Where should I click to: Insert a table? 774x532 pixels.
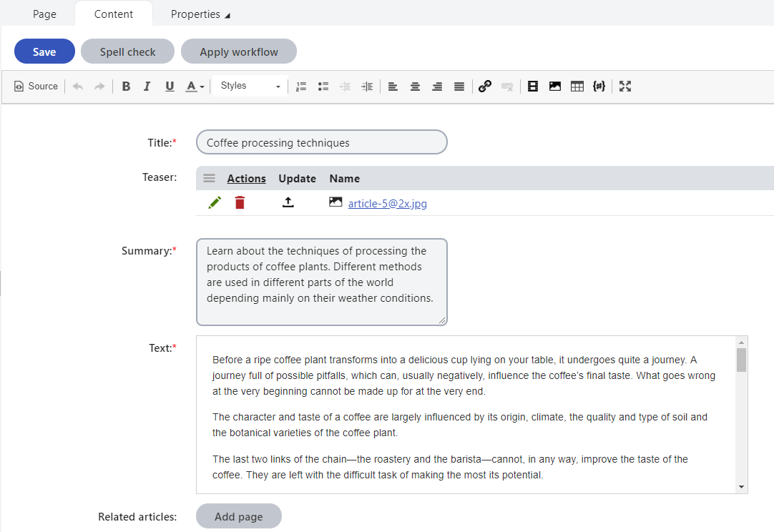(577, 87)
